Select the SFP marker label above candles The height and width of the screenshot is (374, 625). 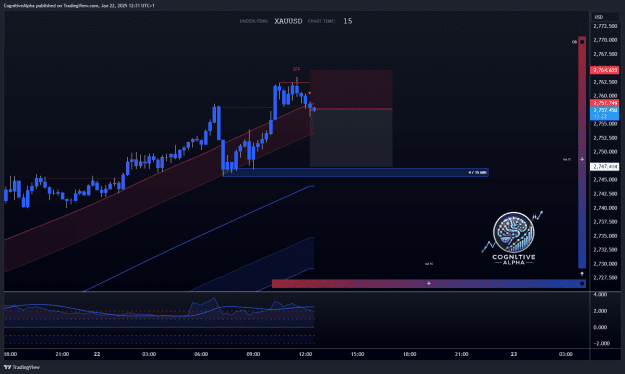pyautogui.click(x=296, y=69)
